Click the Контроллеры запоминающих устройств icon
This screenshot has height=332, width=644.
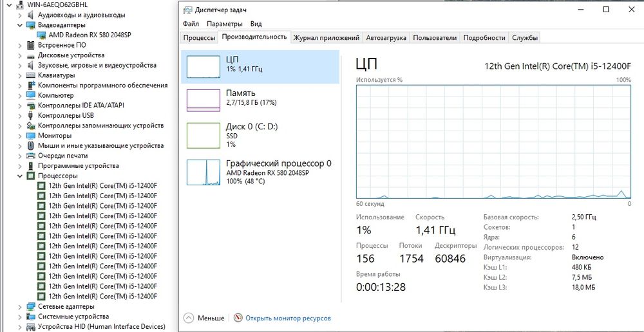pos(30,125)
